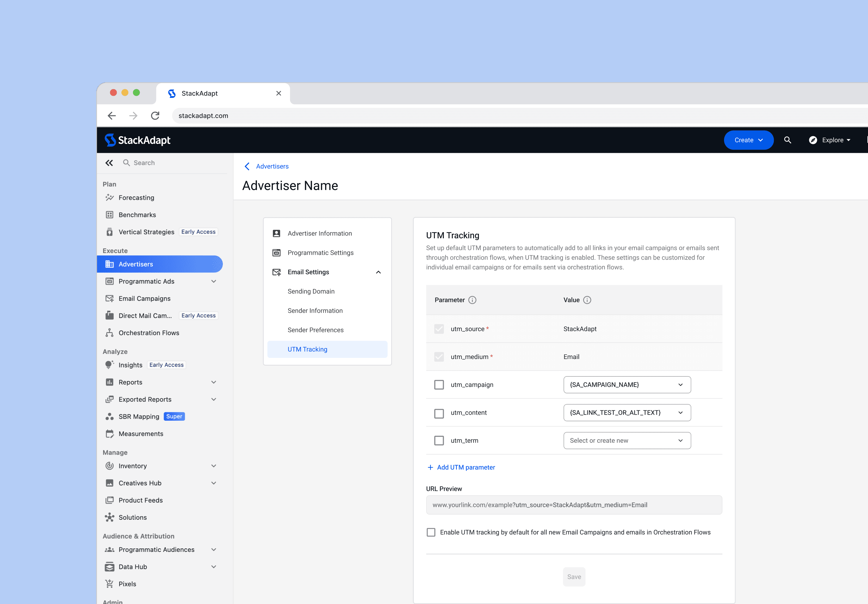Select UTM Tracking settings

pos(327,349)
